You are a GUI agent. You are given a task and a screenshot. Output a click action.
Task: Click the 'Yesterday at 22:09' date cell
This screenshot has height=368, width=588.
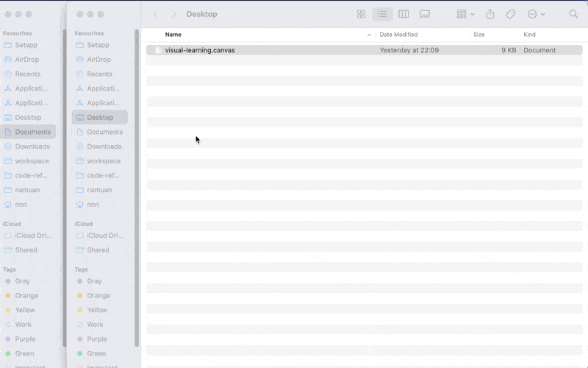[x=409, y=50]
